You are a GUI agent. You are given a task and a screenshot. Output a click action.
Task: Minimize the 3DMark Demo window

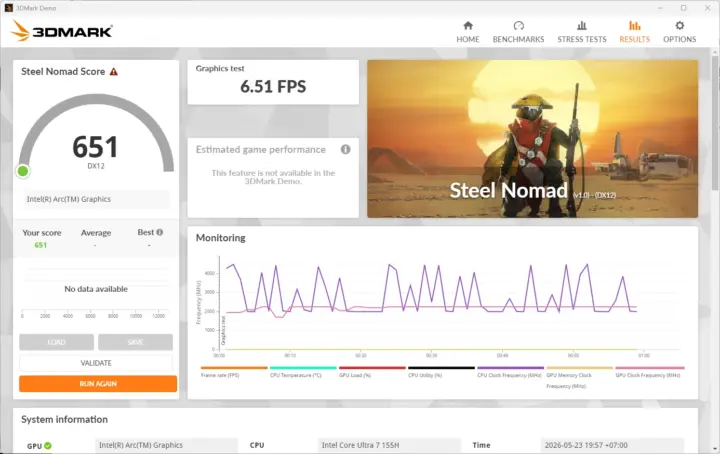660,8
